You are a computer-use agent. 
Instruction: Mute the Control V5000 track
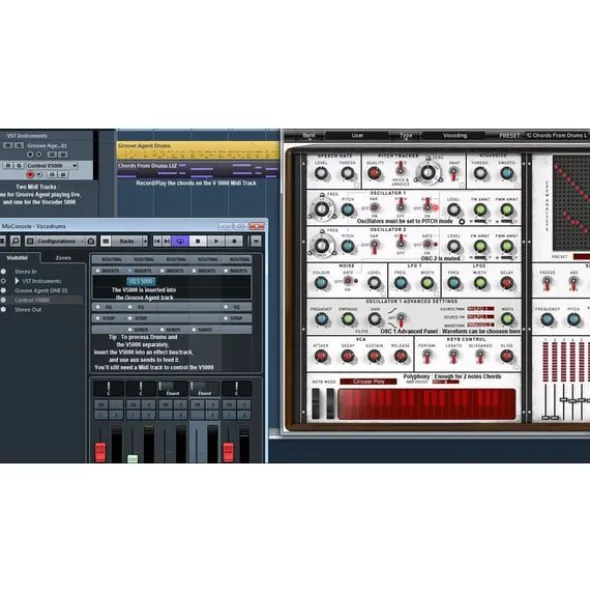pos(8,165)
